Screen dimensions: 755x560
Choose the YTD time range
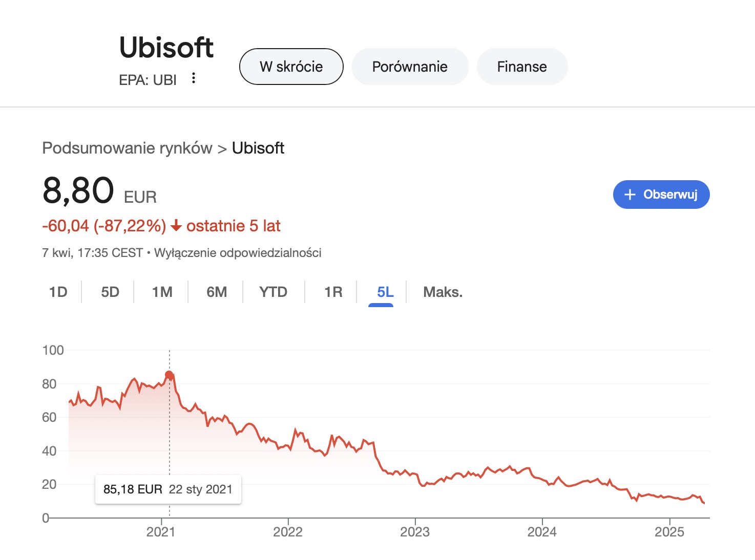[273, 292]
